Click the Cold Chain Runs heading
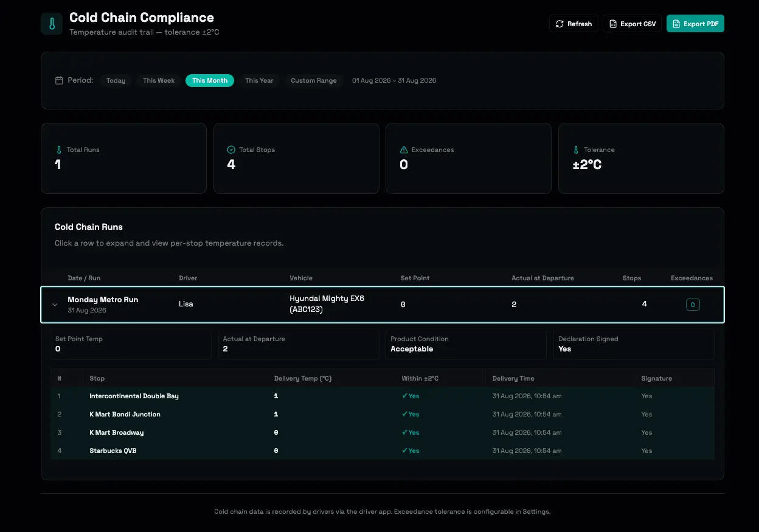The width and height of the screenshot is (759, 532). coord(89,227)
